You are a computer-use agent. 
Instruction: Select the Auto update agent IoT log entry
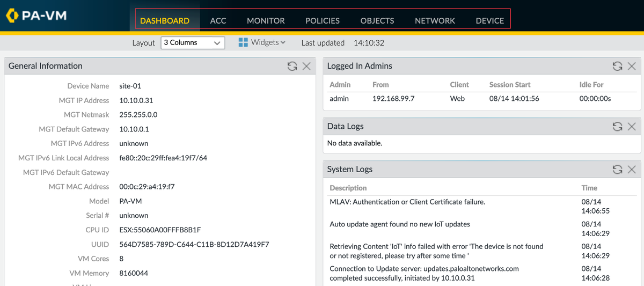pyautogui.click(x=400, y=224)
